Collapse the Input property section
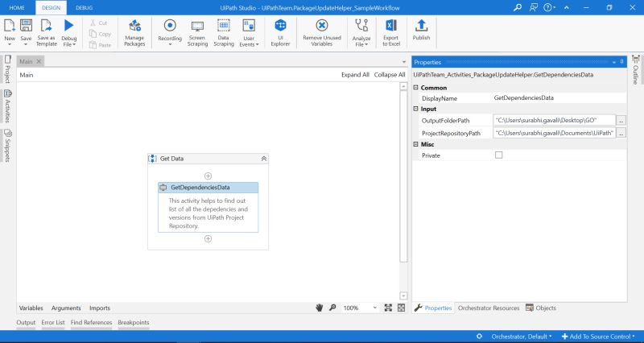 pyautogui.click(x=415, y=109)
